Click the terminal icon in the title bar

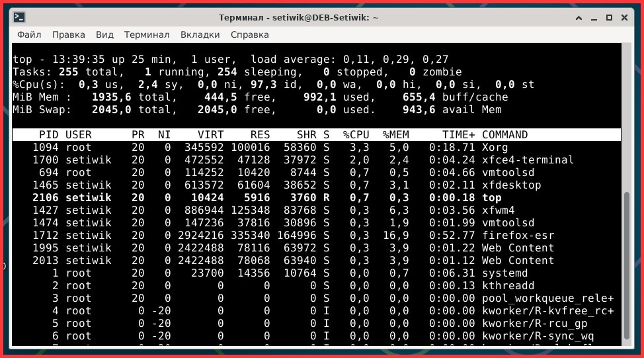20,17
